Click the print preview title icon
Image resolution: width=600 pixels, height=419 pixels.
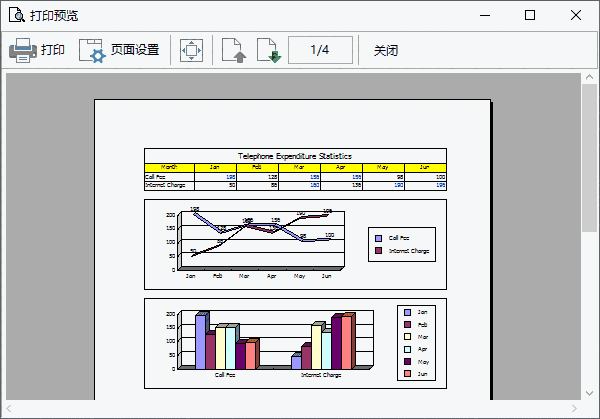pyautogui.click(x=16, y=15)
